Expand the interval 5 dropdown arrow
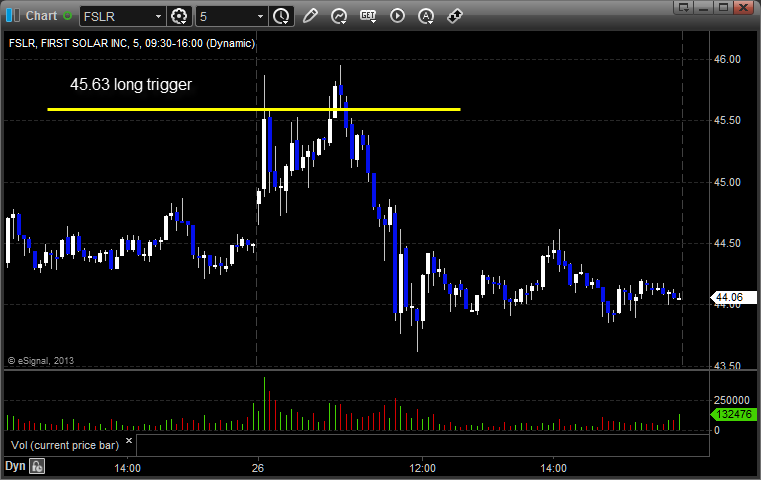Screen dimensions: 761x480 tap(260, 17)
